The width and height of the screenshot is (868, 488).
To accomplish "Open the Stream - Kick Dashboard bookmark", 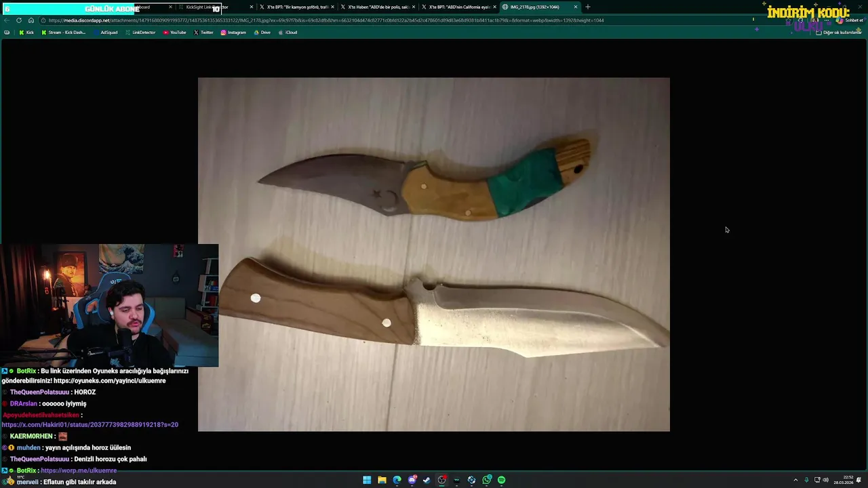I will pyautogui.click(x=64, y=33).
